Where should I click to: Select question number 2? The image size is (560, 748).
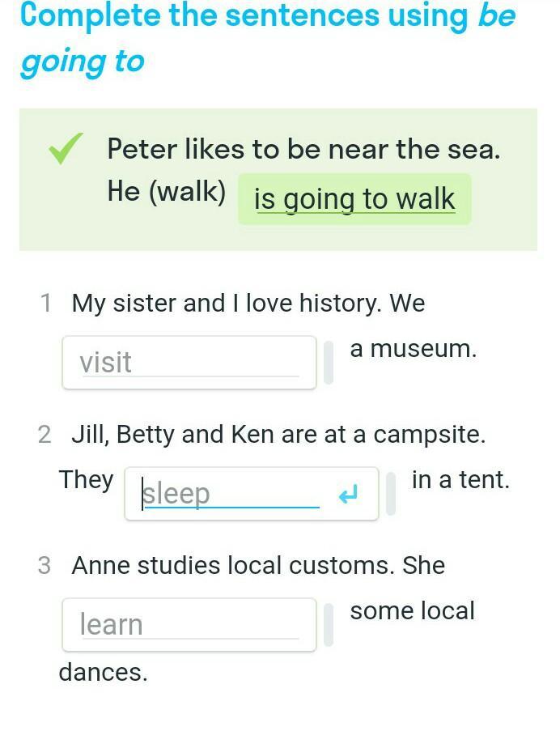45,435
